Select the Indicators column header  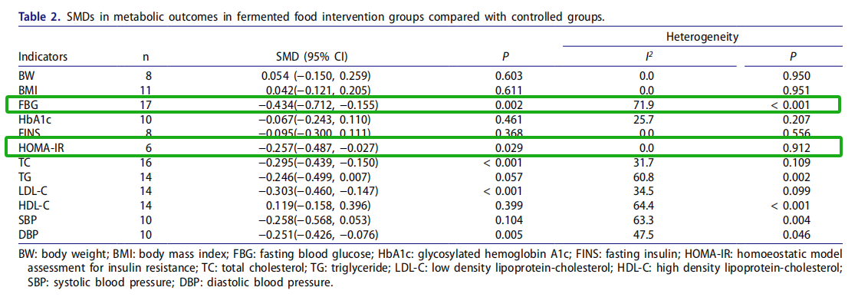click(x=43, y=57)
